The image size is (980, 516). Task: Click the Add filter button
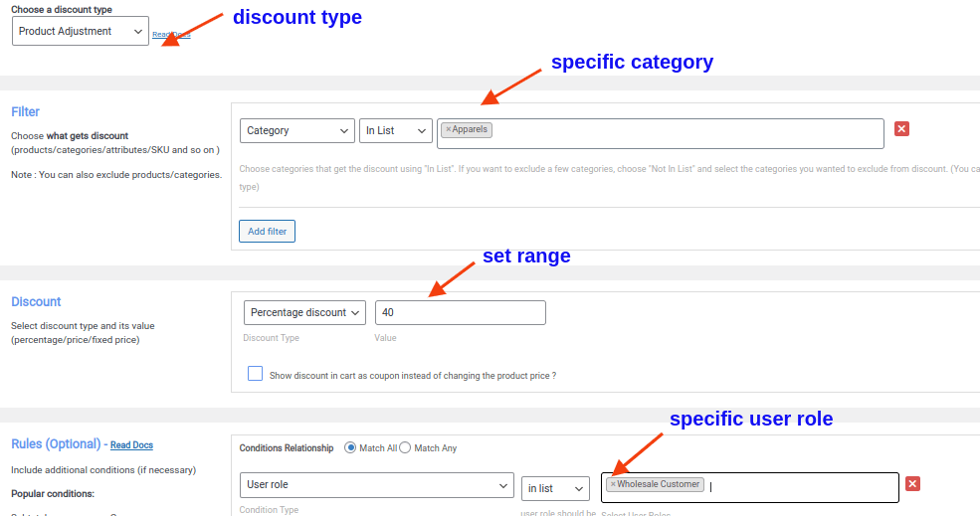(x=267, y=232)
